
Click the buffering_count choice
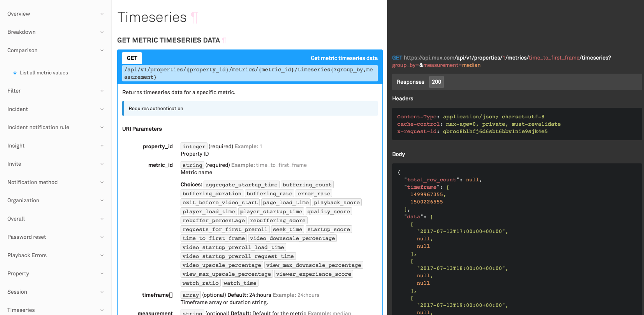pyautogui.click(x=307, y=184)
